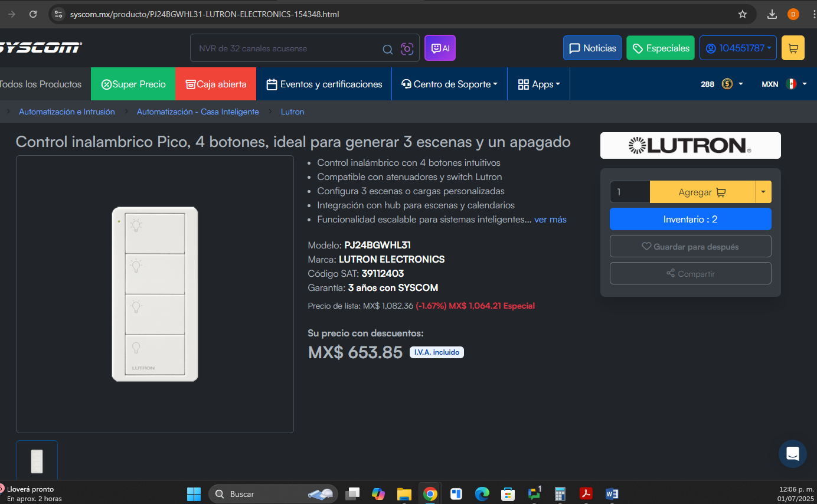Expand the account 104551787 dropdown

(738, 48)
